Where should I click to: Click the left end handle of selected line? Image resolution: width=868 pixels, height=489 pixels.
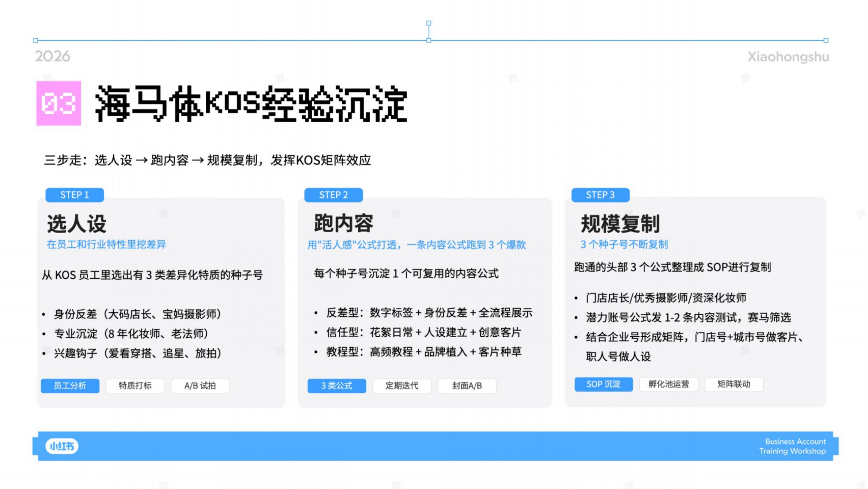(35, 40)
